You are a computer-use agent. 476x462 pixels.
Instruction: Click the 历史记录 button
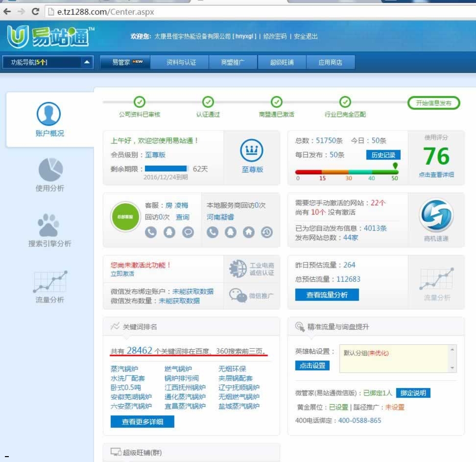coord(383,155)
